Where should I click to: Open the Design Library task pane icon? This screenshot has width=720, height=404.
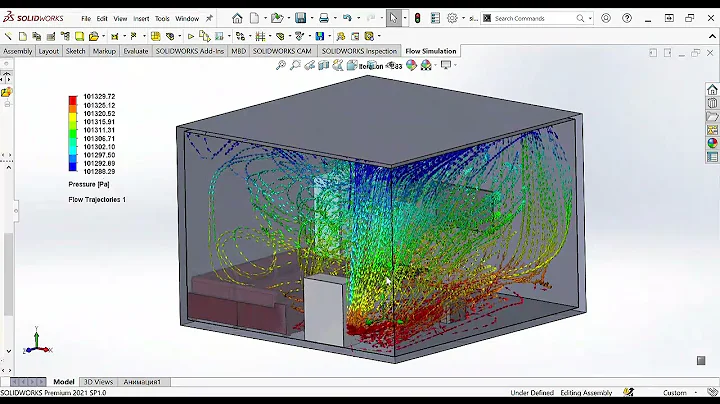point(712,103)
